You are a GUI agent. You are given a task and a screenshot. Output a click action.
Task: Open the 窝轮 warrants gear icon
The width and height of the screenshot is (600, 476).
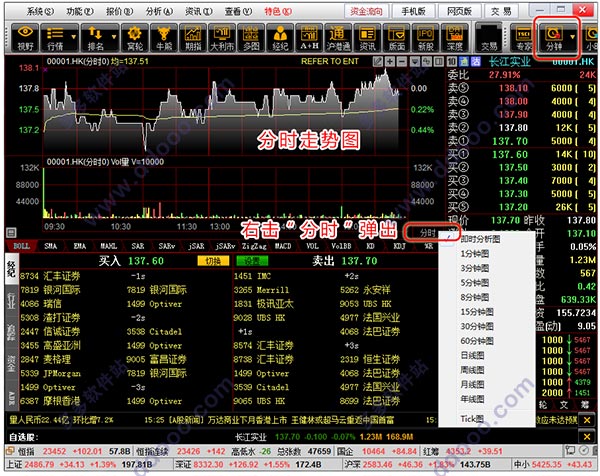135,37
